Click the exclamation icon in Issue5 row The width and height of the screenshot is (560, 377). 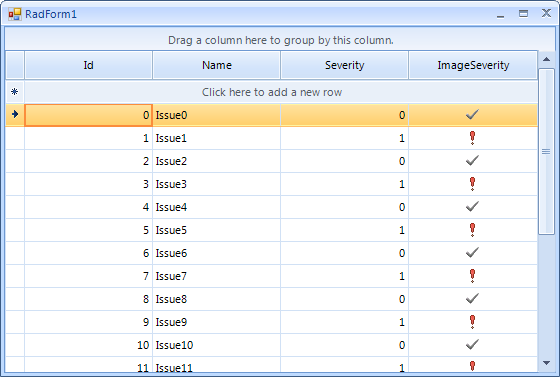(472, 230)
